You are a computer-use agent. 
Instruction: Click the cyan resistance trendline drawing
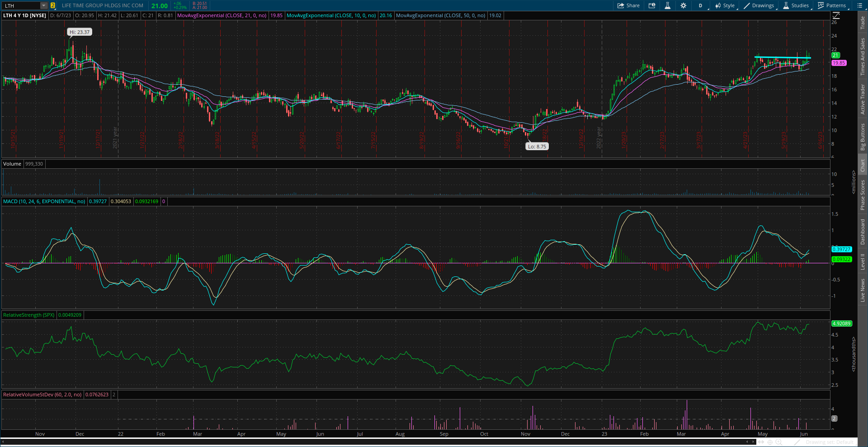(783, 57)
